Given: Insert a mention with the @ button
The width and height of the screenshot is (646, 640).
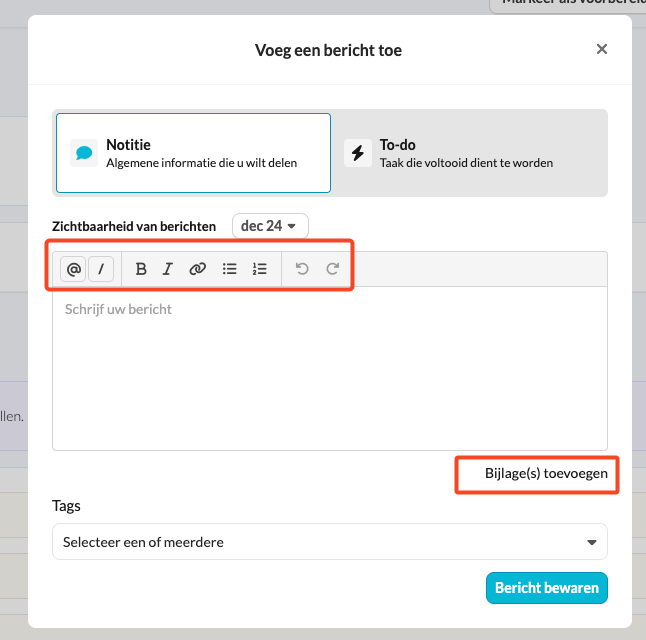Looking at the screenshot, I should click(x=73, y=269).
